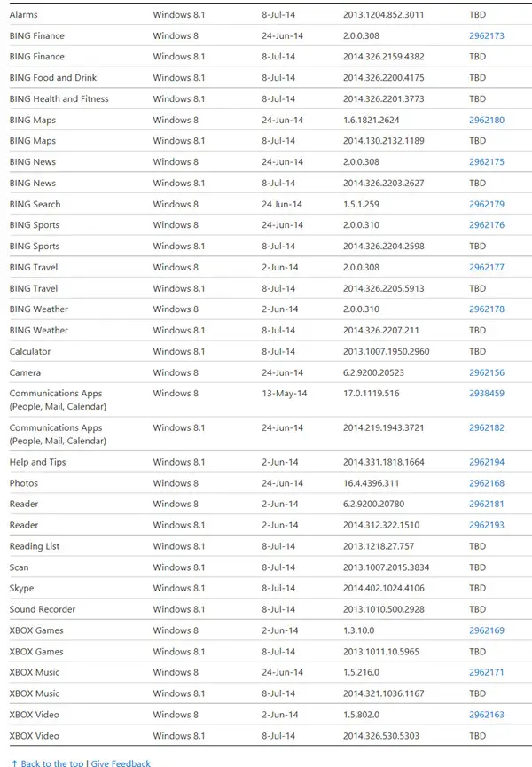Select the Photos app name
This screenshot has width=532, height=767.
click(23, 483)
